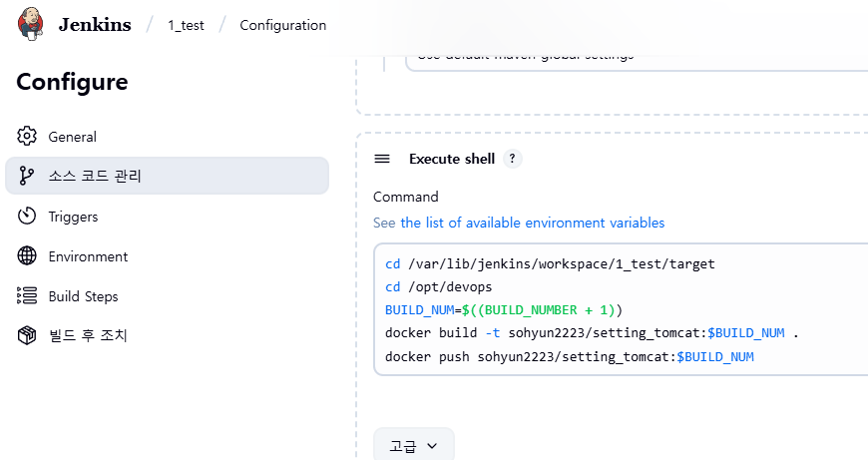Click the Jenkins butler logo icon
This screenshot has width=868, height=460.
point(31,24)
